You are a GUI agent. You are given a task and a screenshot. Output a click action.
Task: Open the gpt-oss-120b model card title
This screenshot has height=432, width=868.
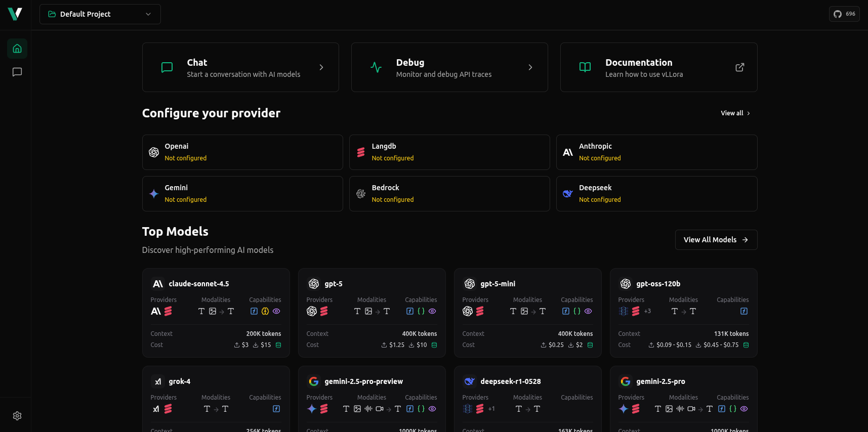658,284
